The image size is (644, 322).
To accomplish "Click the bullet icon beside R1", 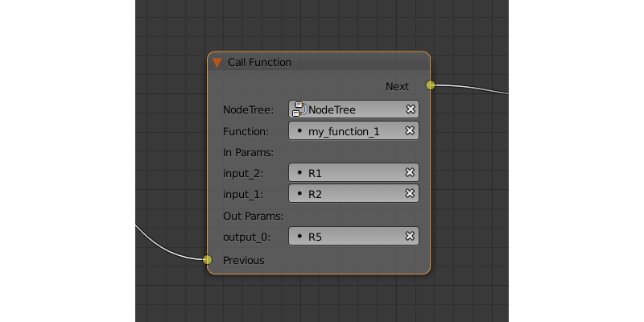I will [x=299, y=172].
